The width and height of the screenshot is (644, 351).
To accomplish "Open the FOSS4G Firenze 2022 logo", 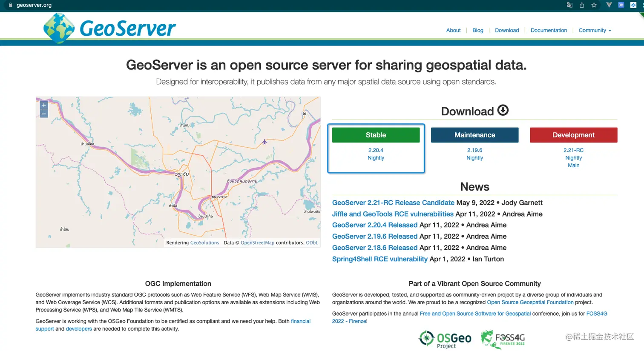I will click(x=503, y=340).
